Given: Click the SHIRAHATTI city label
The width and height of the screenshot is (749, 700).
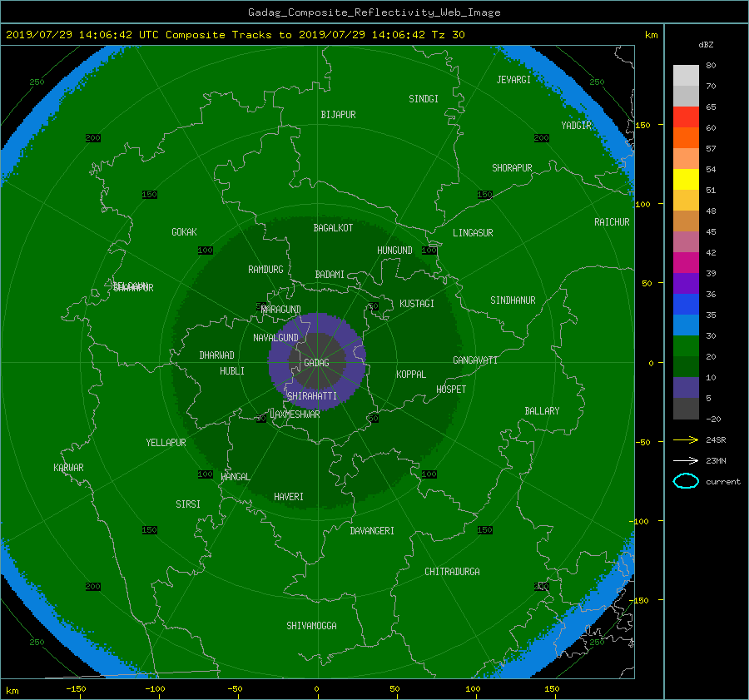Looking at the screenshot, I should (312, 396).
